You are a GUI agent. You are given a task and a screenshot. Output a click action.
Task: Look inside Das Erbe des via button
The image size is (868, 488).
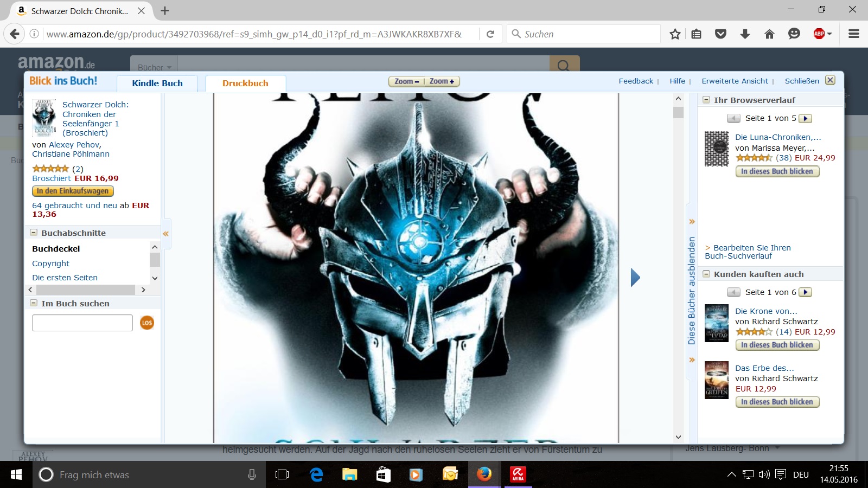[x=777, y=402]
